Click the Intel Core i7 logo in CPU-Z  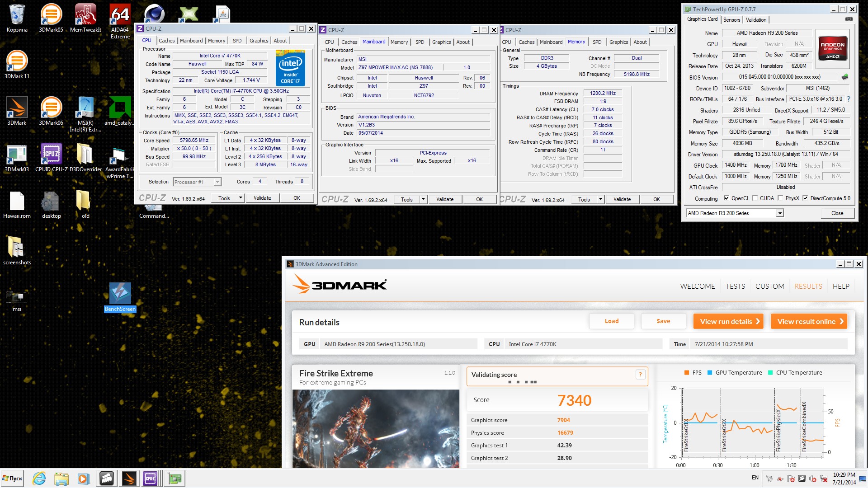pyautogui.click(x=290, y=68)
